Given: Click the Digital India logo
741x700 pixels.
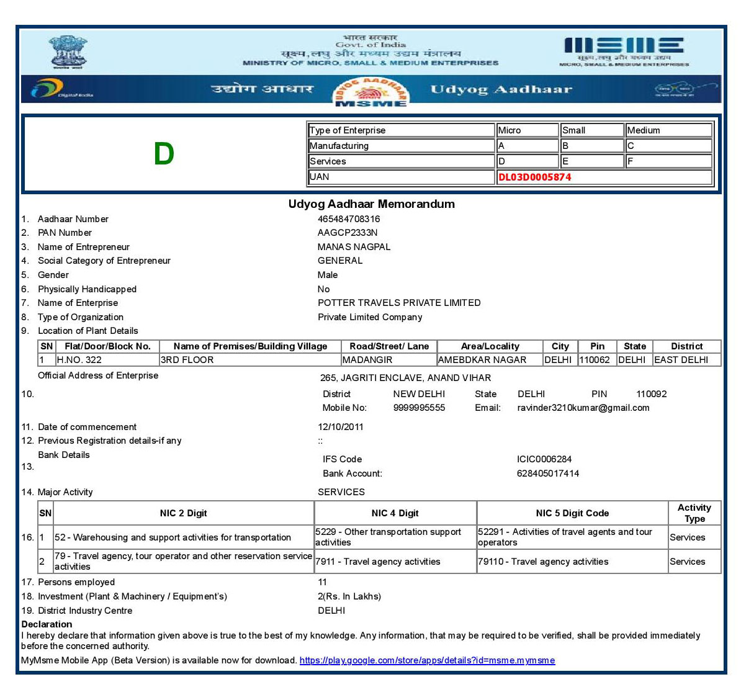Looking at the screenshot, I should click(61, 88).
